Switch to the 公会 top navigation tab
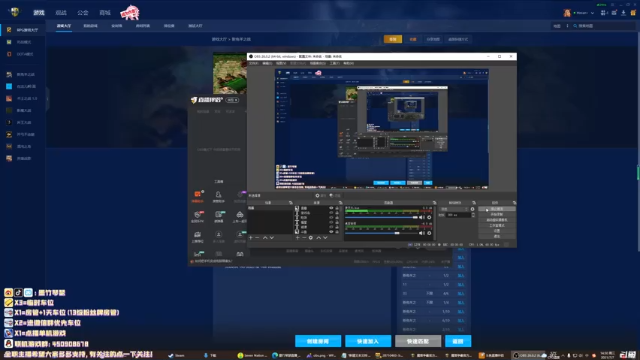Image resolution: width=640 pixels, height=360 pixels. pos(83,13)
